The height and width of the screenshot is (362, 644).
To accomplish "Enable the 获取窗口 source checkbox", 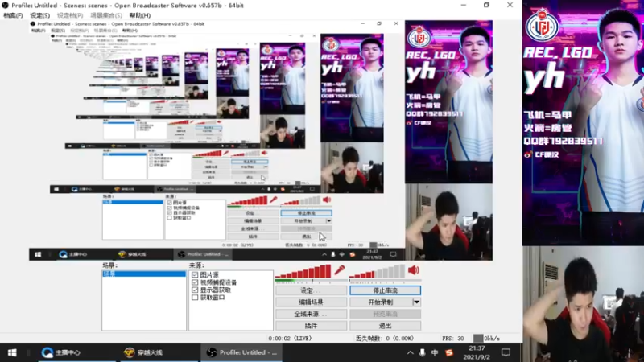I will tap(195, 297).
